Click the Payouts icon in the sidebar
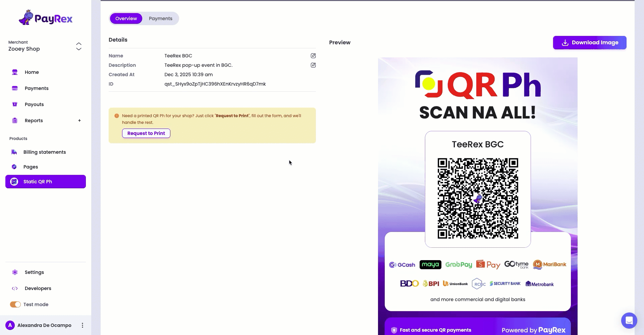 [15, 104]
